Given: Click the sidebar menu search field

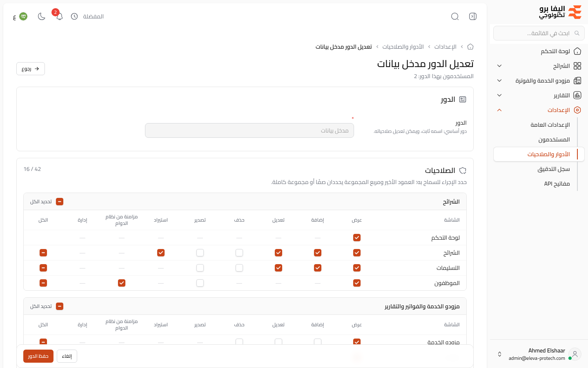Looking at the screenshot, I should pos(539,33).
